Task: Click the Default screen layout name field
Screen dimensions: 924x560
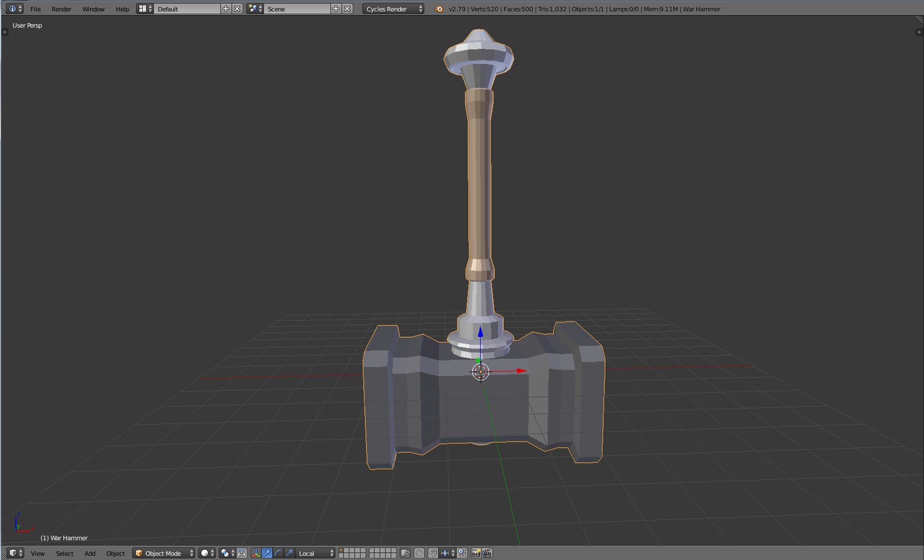Action: pyautogui.click(x=187, y=9)
